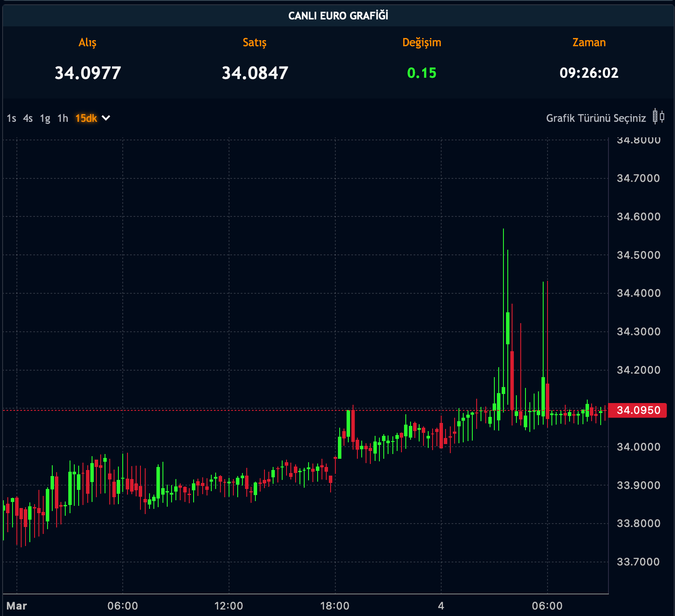The width and height of the screenshot is (675, 616).
Task: Select the 1g timeframe
Action: 45,118
